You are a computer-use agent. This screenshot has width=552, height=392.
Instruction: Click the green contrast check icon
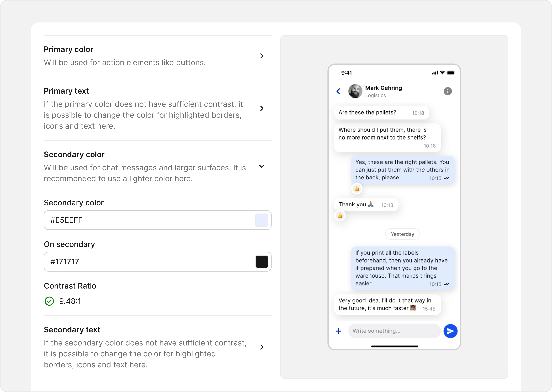coord(49,301)
